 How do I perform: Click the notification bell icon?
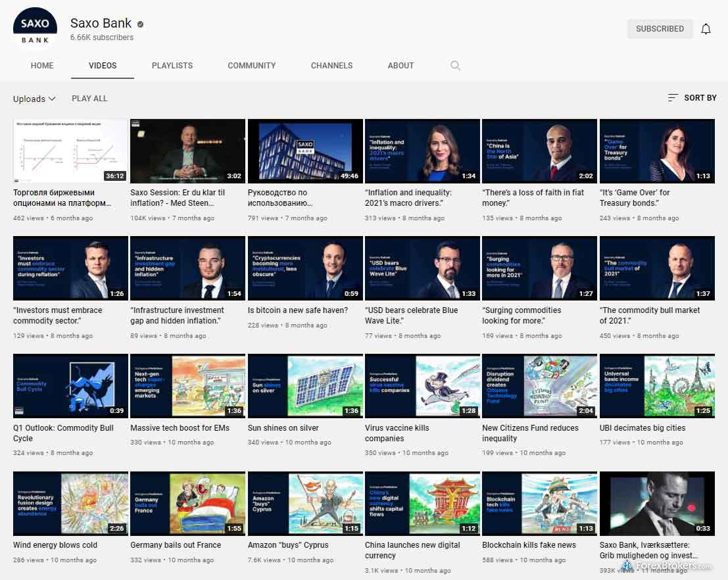[x=706, y=29]
